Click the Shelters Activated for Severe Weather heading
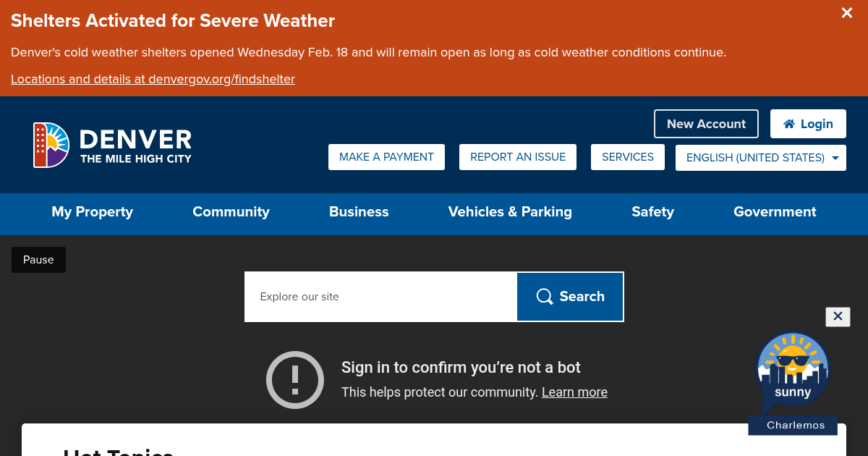Screen dimensions: 868x456 click(173, 21)
